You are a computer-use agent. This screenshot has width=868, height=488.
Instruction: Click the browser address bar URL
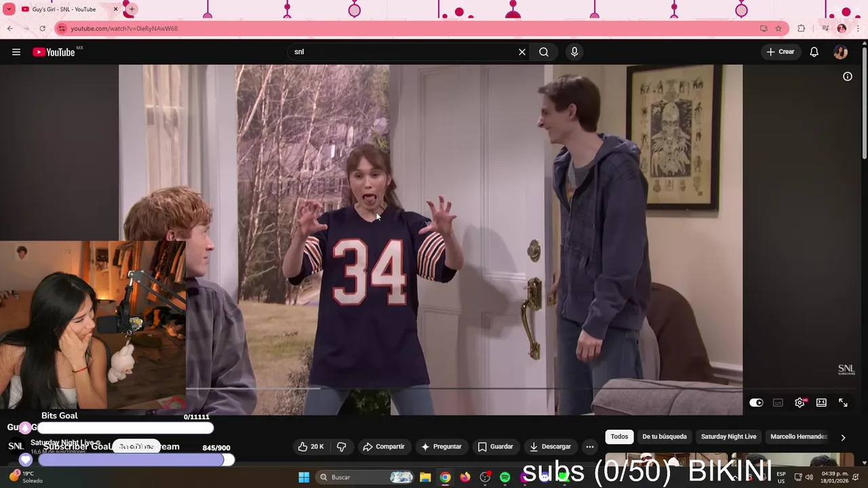tap(124, 28)
